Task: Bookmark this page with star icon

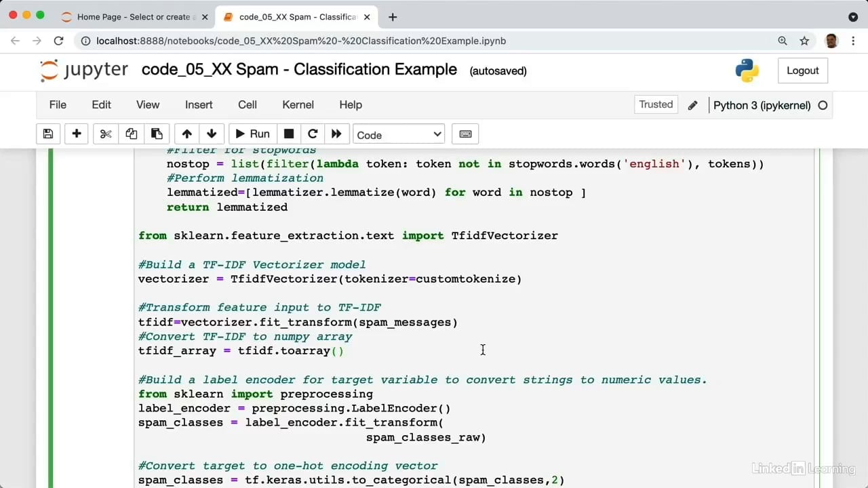Action: (x=804, y=41)
